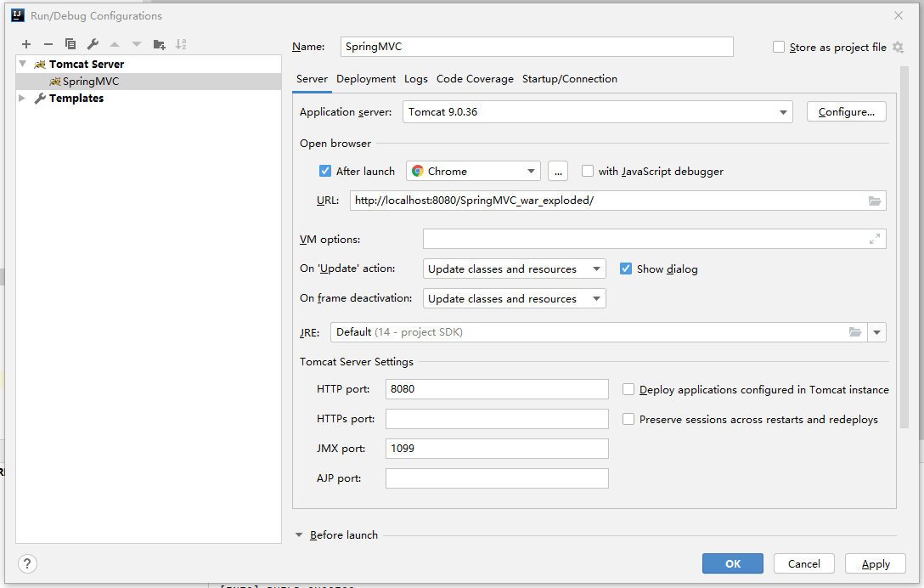Select the SpringMVC configuration
The image size is (924, 588).
coord(149,82)
